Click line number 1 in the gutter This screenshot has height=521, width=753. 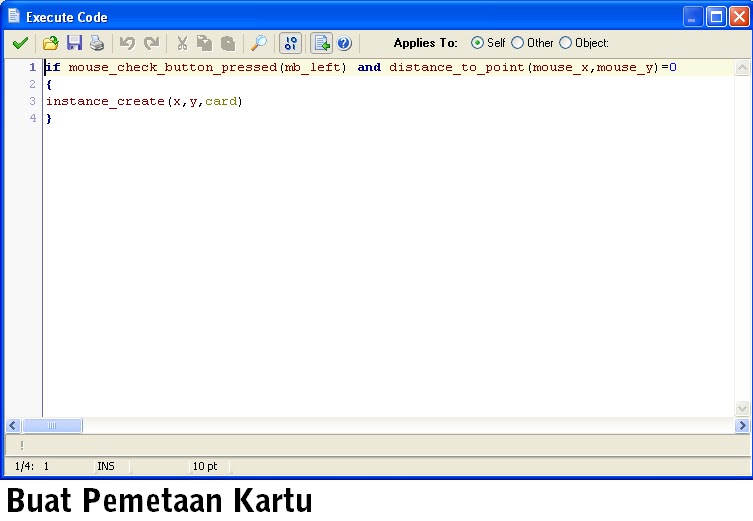[x=32, y=67]
